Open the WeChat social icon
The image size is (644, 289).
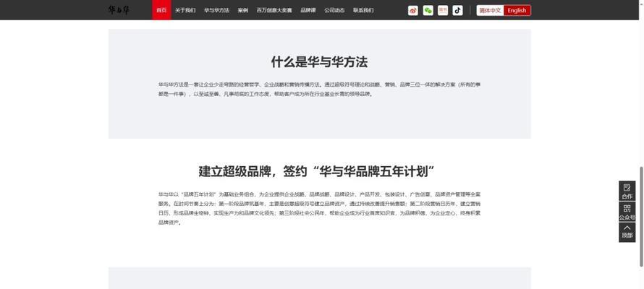[x=428, y=10]
